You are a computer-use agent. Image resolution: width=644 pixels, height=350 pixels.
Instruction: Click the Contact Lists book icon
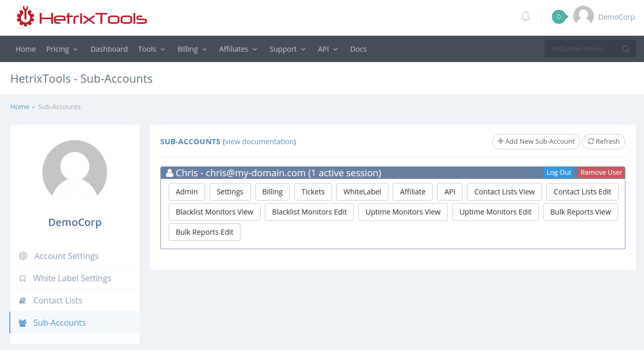[x=22, y=300]
